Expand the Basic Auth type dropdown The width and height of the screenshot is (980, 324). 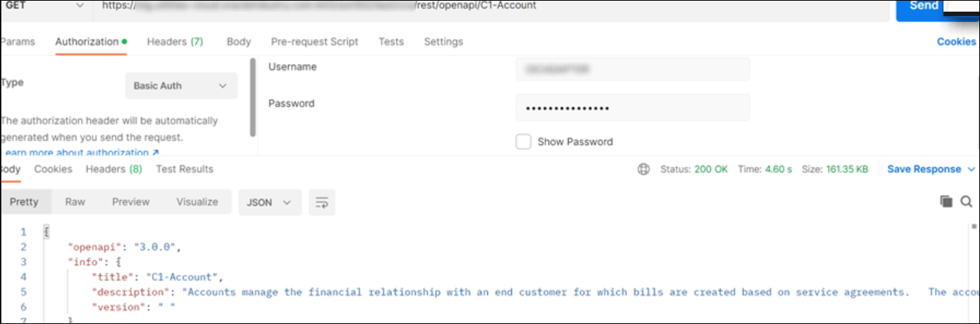pyautogui.click(x=181, y=86)
